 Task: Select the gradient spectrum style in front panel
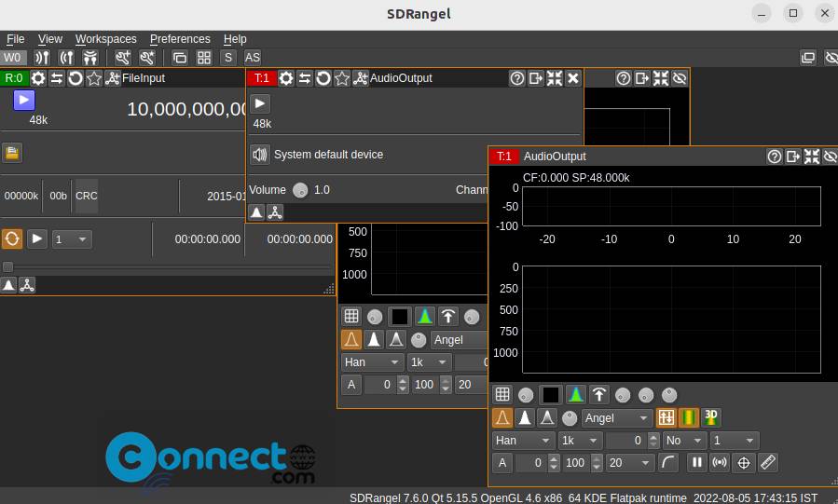(x=547, y=417)
